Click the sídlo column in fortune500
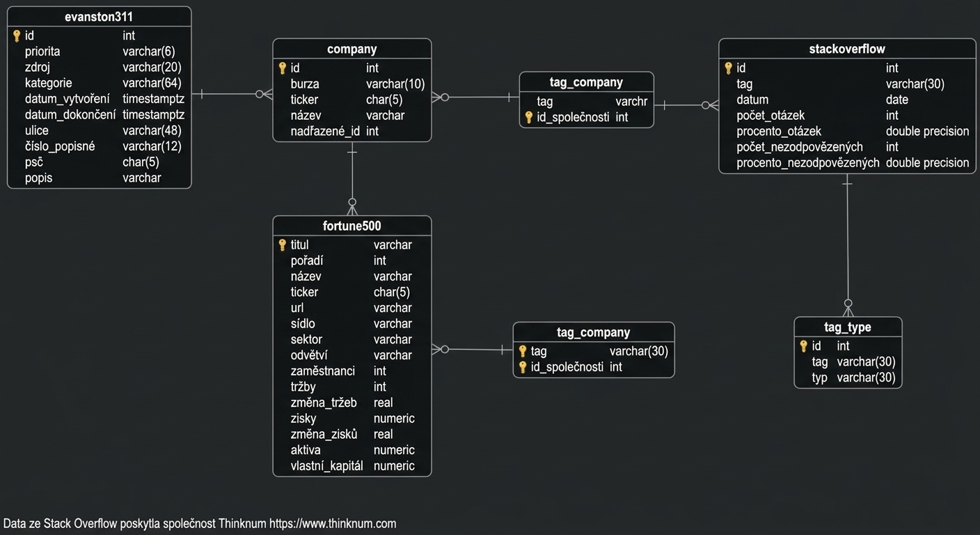Screen dimensions: 980x535 [303, 324]
